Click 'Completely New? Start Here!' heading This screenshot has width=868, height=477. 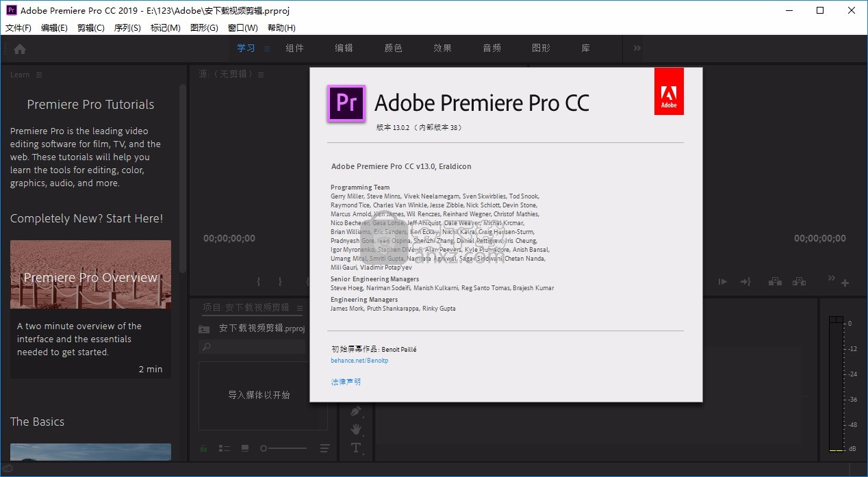click(x=87, y=219)
